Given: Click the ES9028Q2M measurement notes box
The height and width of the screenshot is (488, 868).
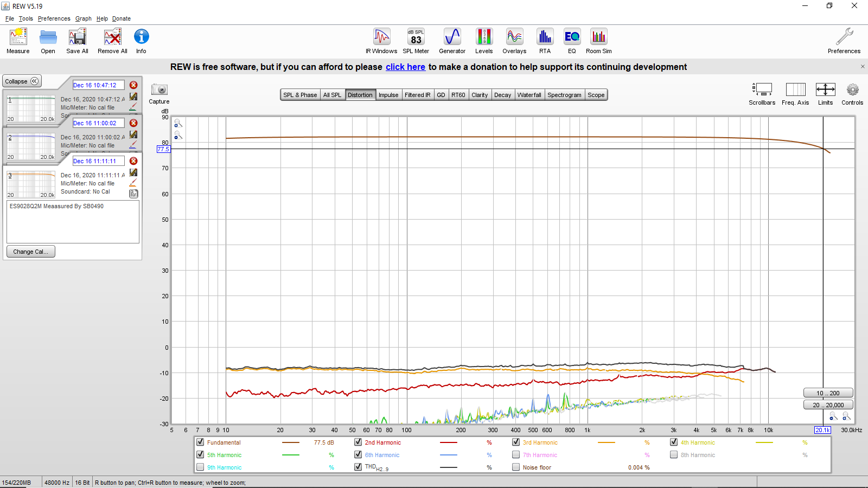Looking at the screenshot, I should click(x=73, y=222).
